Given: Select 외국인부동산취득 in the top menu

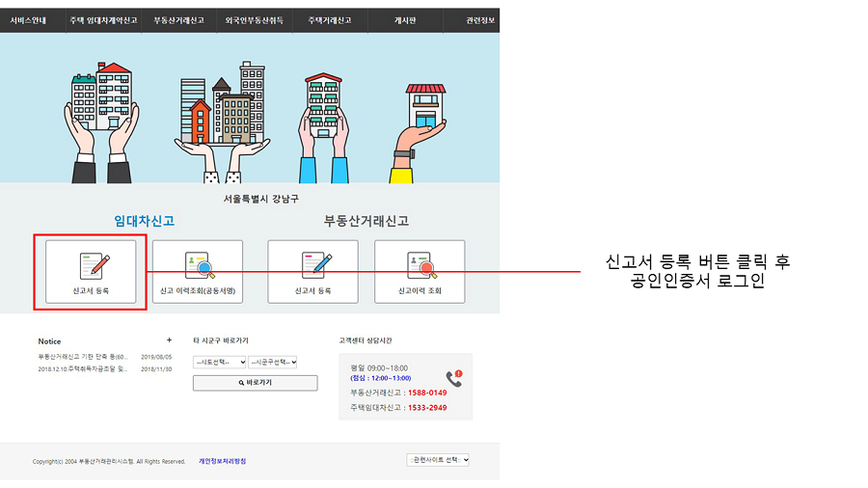Looking at the screenshot, I should (255, 19).
